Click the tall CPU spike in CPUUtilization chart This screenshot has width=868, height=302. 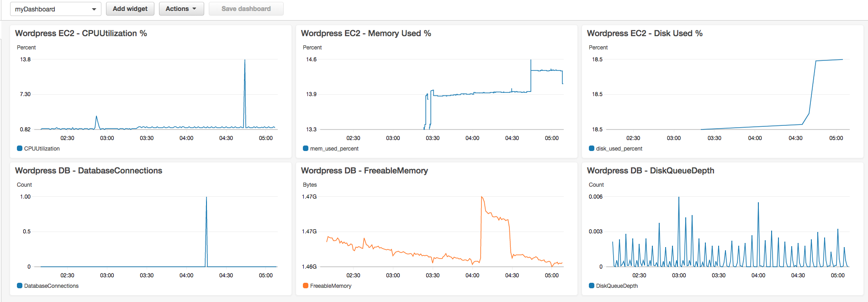pos(245,92)
